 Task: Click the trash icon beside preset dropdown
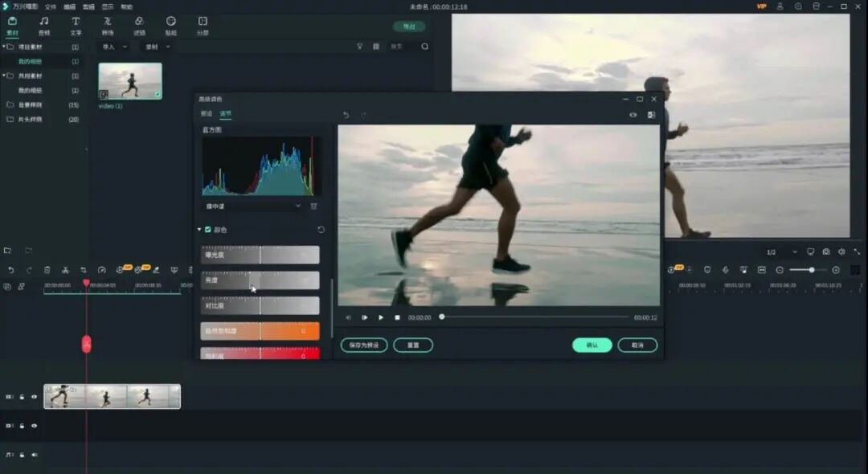tap(314, 206)
